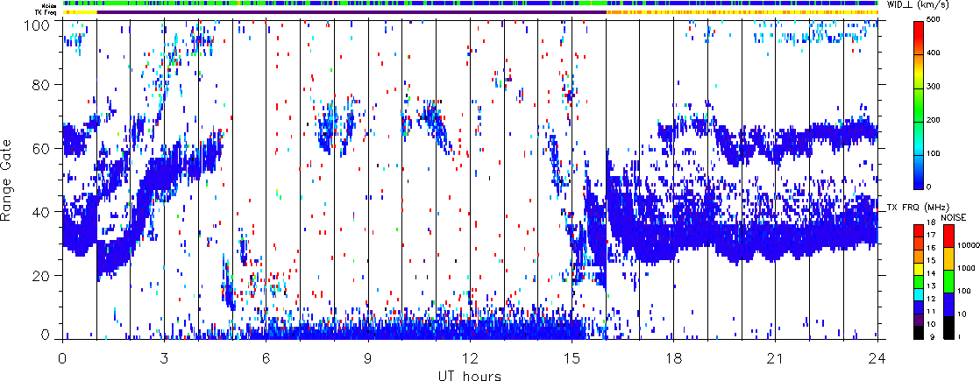Screen dimensions: 980x381
Task: Click the '24' tick on the UT hours axis
Action: click(877, 358)
